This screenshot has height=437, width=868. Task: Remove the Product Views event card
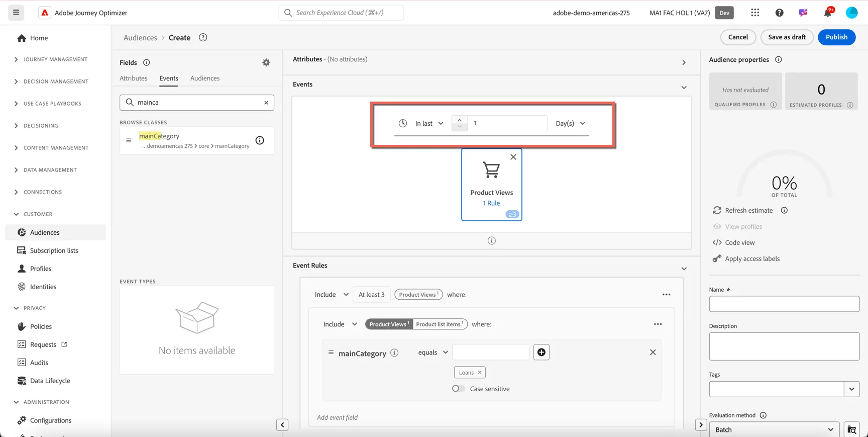(513, 157)
